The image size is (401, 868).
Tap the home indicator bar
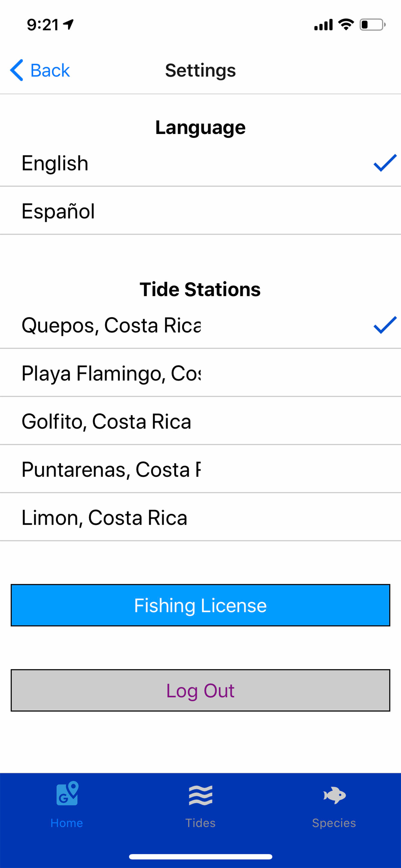[x=200, y=856]
